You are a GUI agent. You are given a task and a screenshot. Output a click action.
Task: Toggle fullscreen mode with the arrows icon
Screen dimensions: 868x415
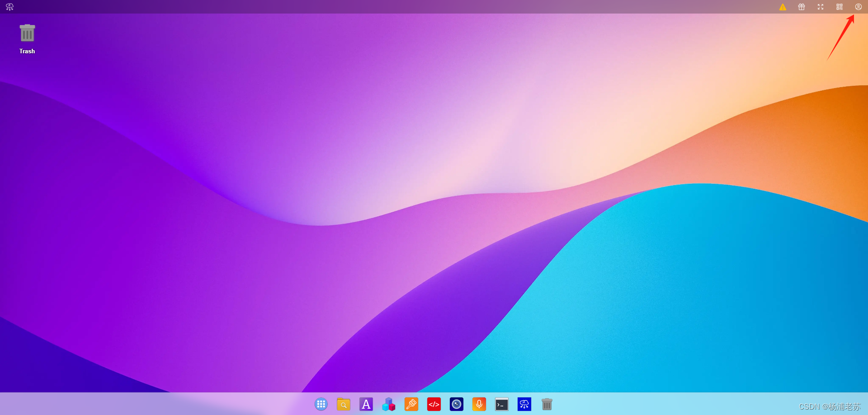click(x=821, y=7)
